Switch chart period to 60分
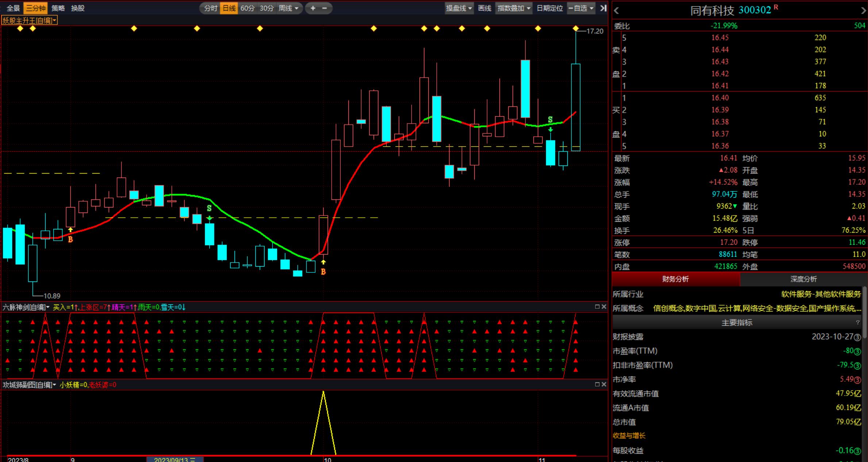 tap(247, 8)
